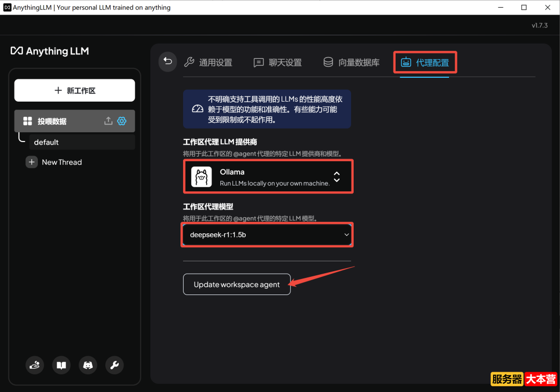The image size is (560, 392).
Task: Click the upload icon for 投喂数据
Action: [x=108, y=121]
